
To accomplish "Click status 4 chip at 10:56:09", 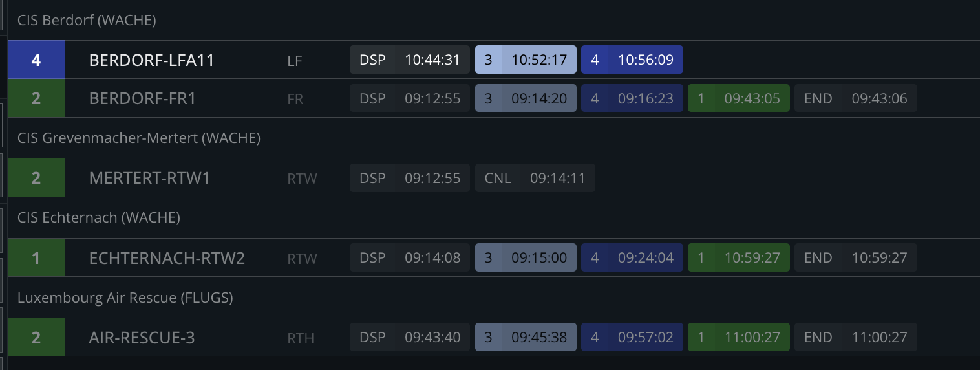I will (632, 60).
